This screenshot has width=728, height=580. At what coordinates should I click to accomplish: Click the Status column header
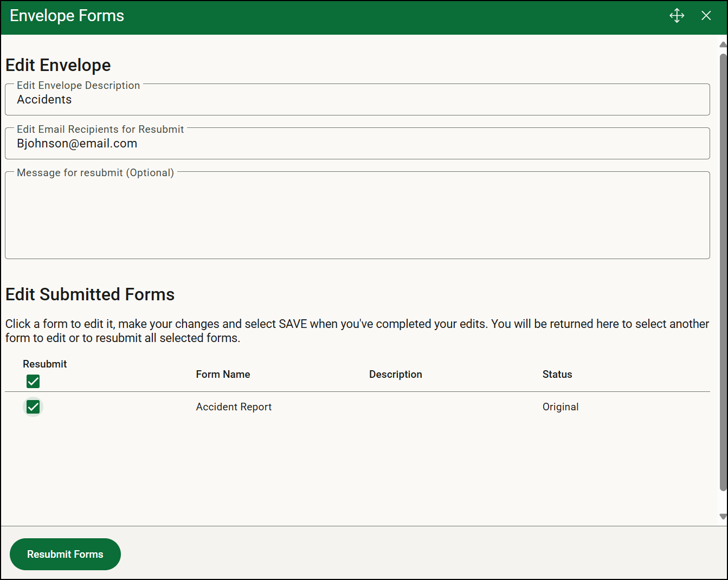[x=557, y=375]
